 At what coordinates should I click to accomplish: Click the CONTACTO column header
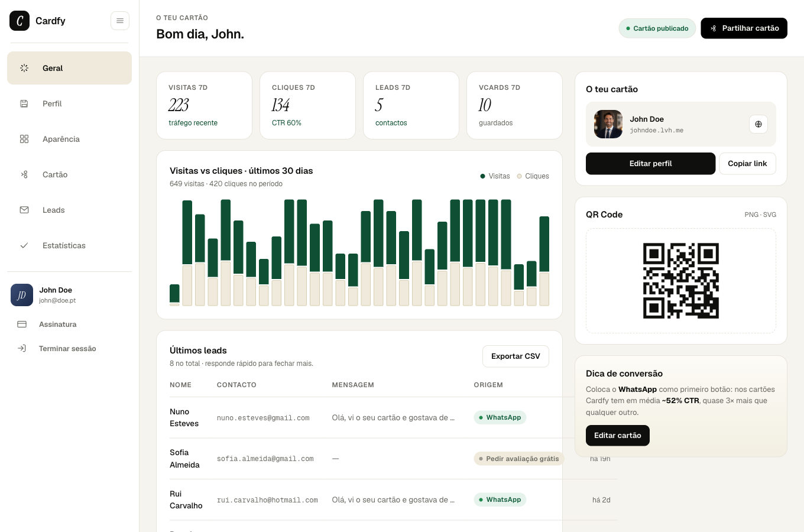(x=236, y=385)
